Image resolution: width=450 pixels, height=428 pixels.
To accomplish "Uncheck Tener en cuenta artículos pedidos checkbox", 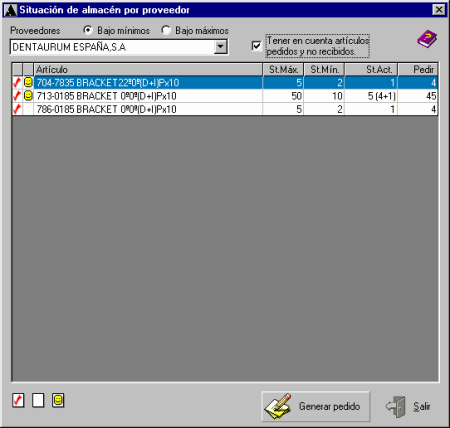I will pos(256,46).
